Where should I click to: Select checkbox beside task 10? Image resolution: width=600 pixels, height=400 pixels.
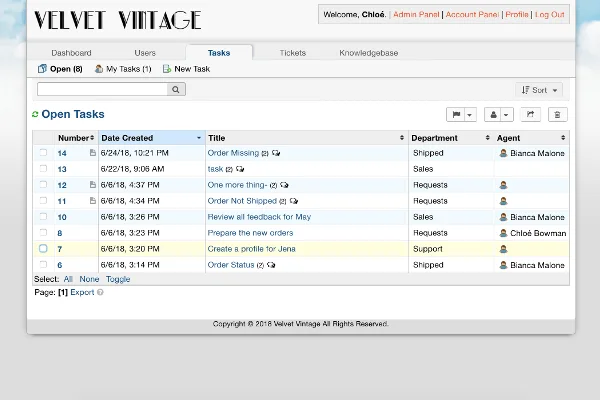[x=43, y=216]
